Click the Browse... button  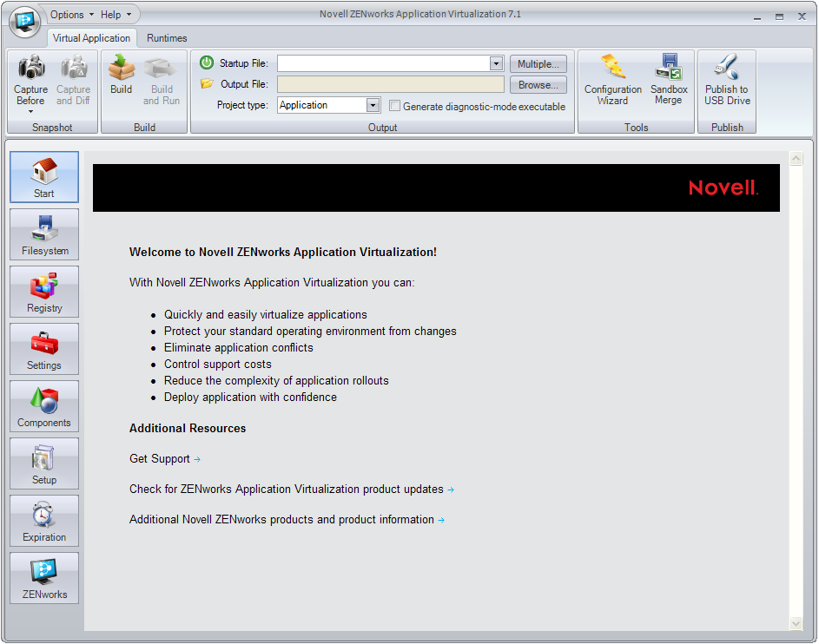[x=538, y=84]
